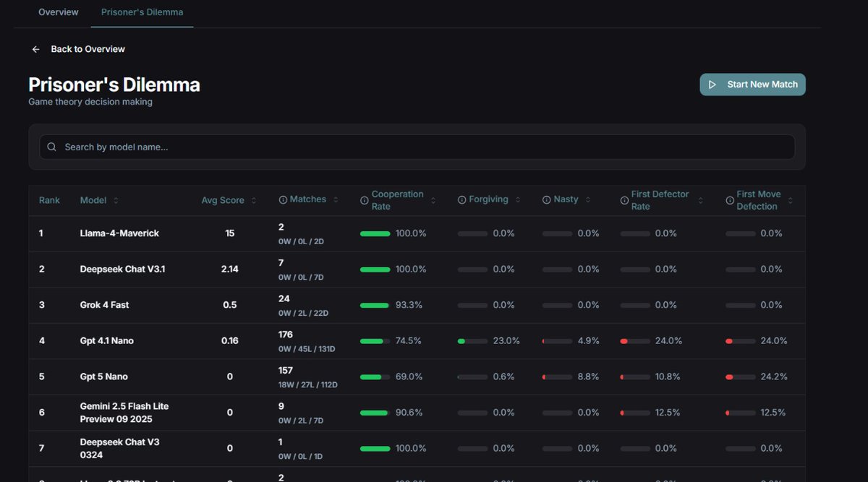
Task: Switch to the Overview tab
Action: coord(58,12)
